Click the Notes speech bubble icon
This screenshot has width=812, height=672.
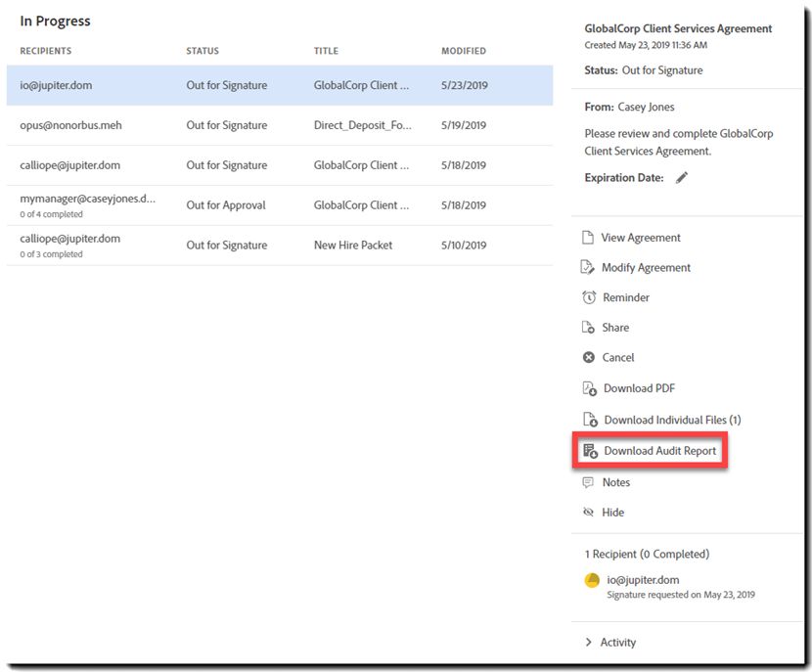[588, 482]
